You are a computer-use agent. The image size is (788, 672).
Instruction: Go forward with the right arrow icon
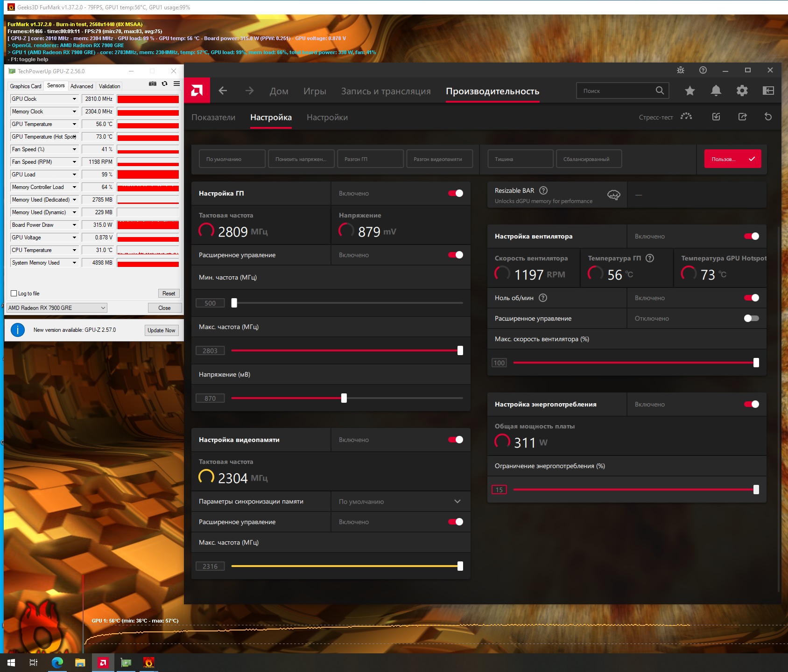[249, 91]
